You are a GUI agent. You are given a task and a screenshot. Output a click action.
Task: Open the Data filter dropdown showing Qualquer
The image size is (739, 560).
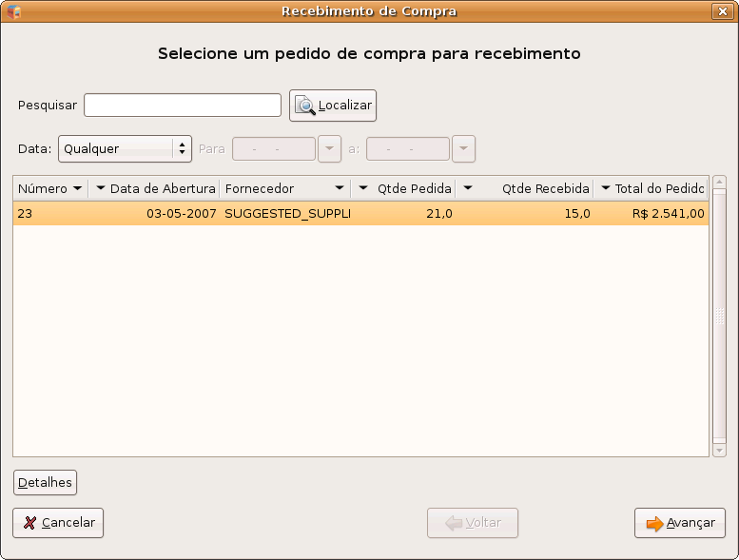[125, 149]
